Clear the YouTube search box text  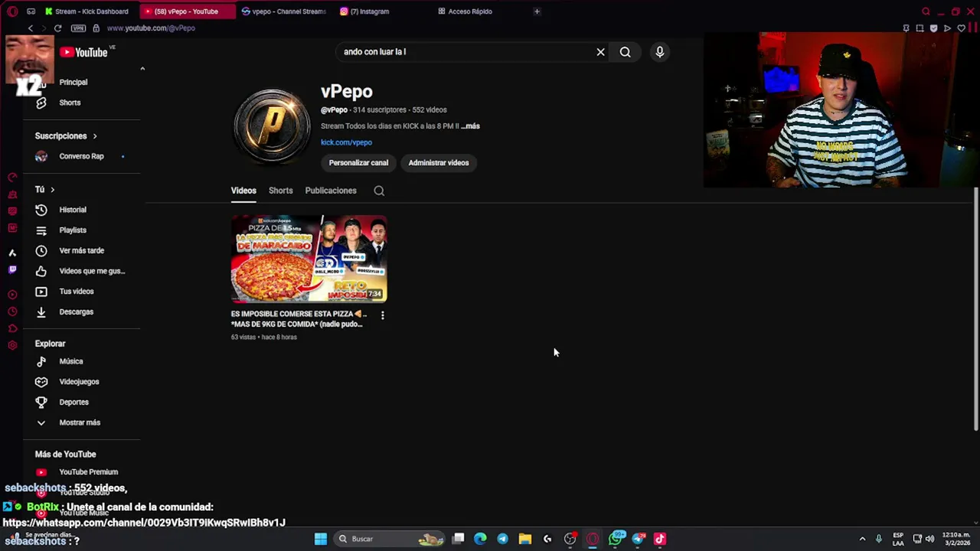601,52
